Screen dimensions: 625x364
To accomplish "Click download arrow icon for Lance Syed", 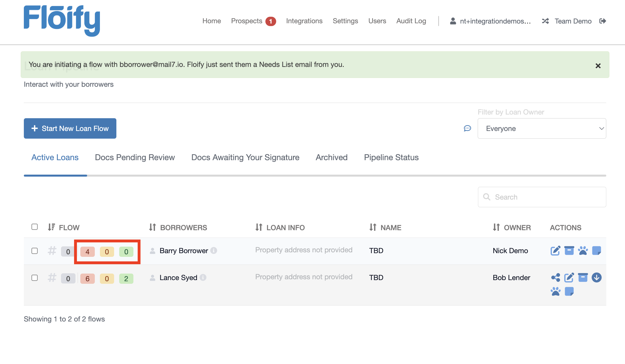I will click(x=596, y=278).
